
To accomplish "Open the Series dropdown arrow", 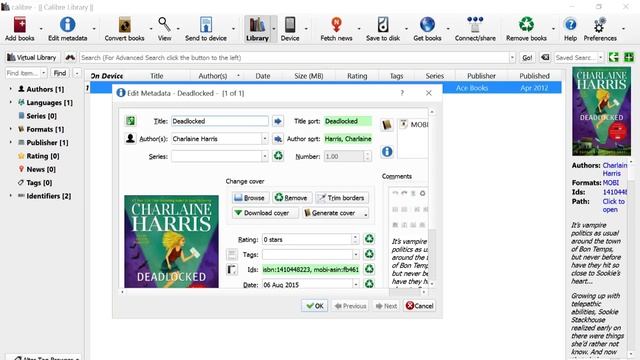I will (x=264, y=156).
